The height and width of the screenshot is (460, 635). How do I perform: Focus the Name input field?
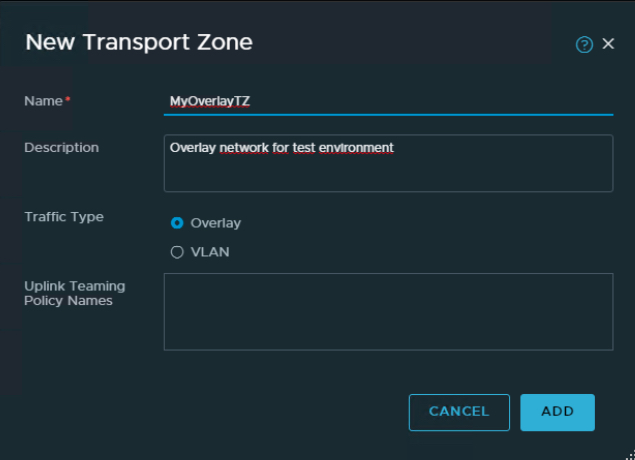(x=388, y=102)
